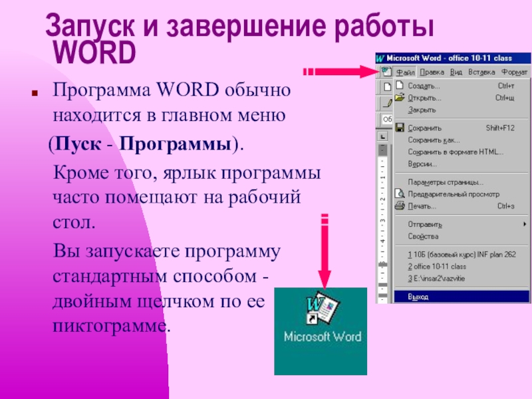Click the Shift+F12 shortcut text next to Сохранить

(x=500, y=128)
